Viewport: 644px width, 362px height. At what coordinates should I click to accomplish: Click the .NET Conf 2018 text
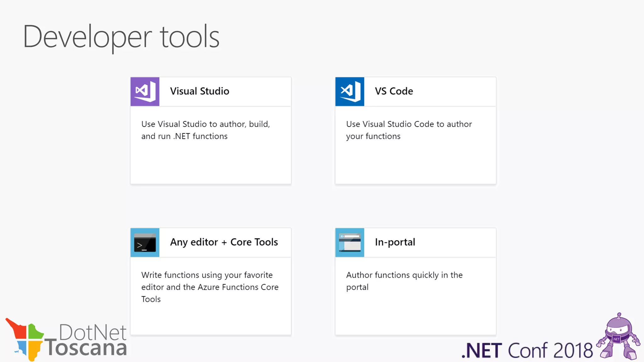click(527, 350)
